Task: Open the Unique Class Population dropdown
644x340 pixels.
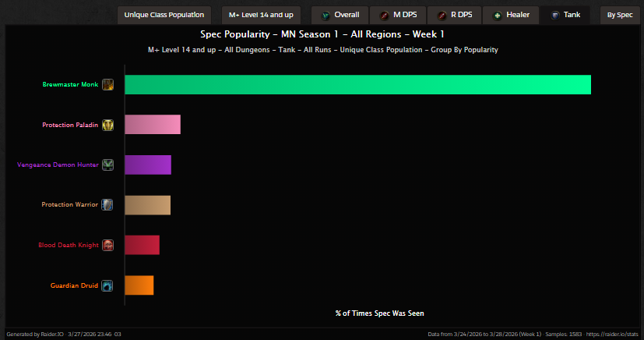Action: 164,16
